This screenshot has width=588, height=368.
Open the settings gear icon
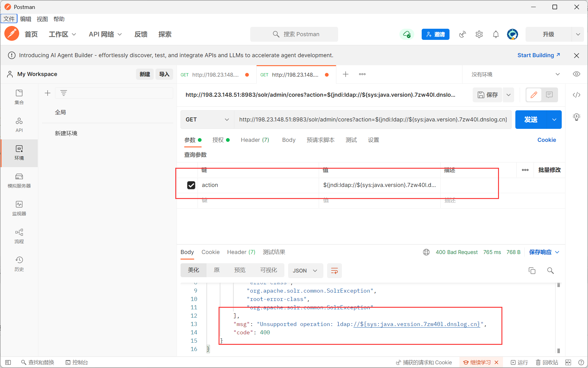point(479,34)
